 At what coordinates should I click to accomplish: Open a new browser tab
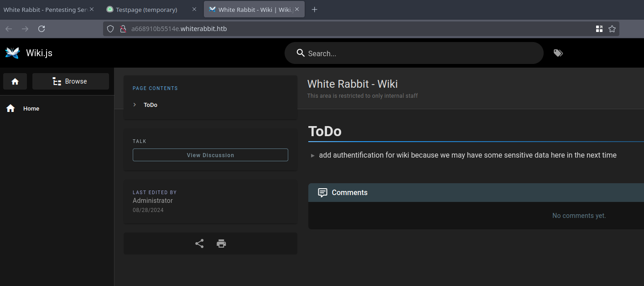[314, 10]
